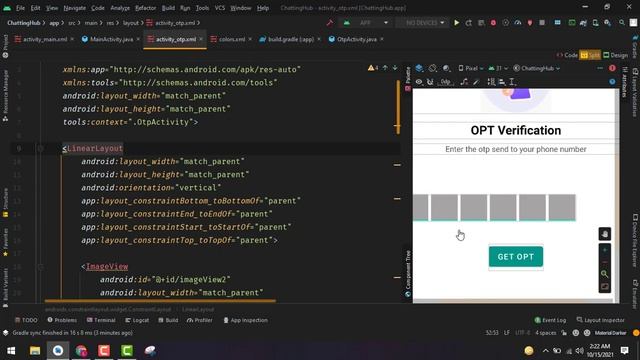Click the editor horizontal scrollbar
This screenshot has height=360, width=640.
pos(160,301)
